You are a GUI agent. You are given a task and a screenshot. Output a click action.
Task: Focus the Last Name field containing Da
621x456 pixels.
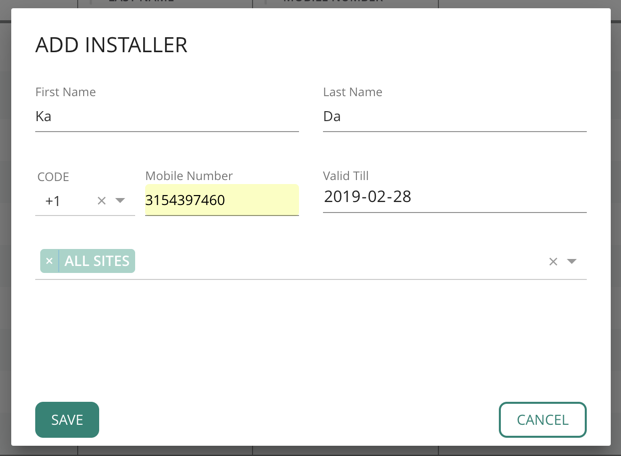[x=454, y=117]
